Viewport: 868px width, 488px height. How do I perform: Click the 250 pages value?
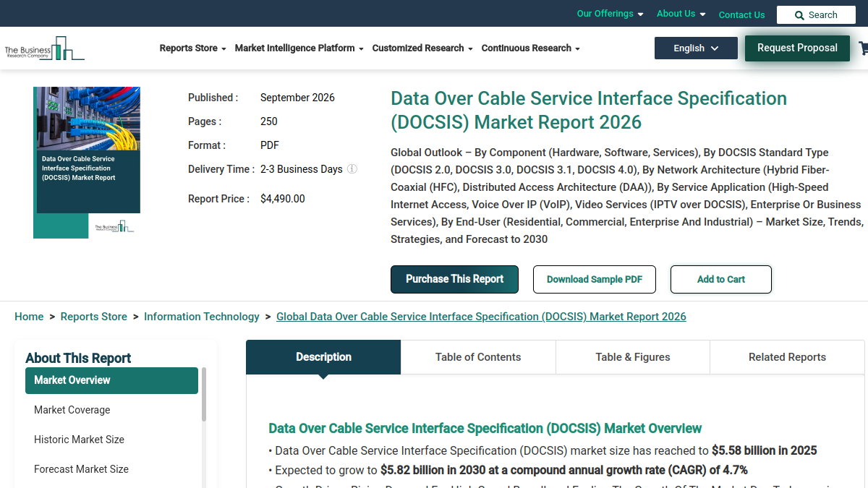269,121
